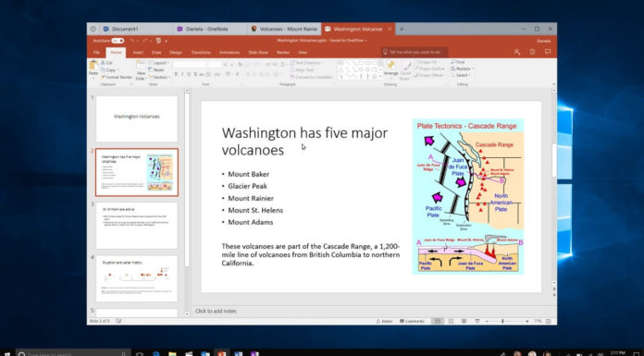644x356 pixels.
Task: Click the Reset slide button
Action: point(156,69)
